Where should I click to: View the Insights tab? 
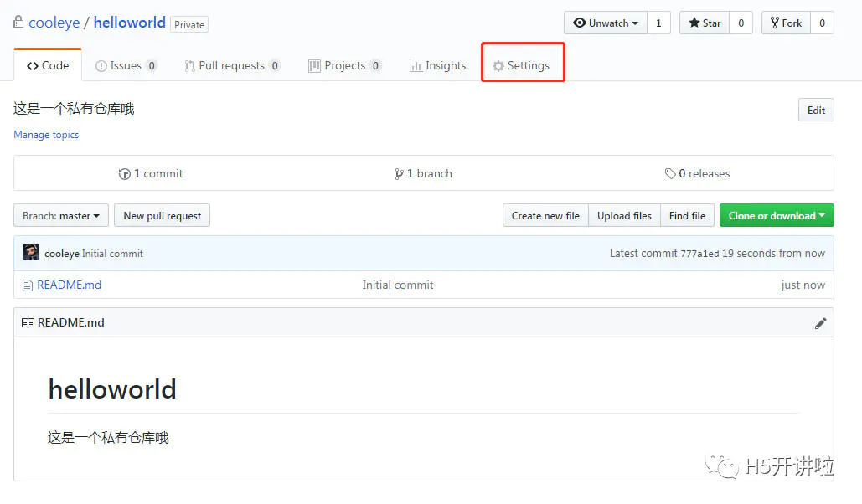pos(437,65)
